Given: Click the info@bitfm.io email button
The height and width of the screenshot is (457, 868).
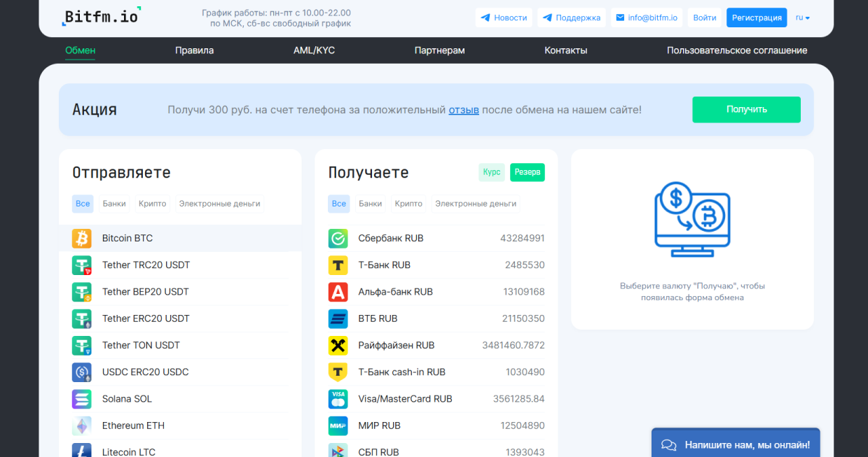Looking at the screenshot, I should click(647, 17).
